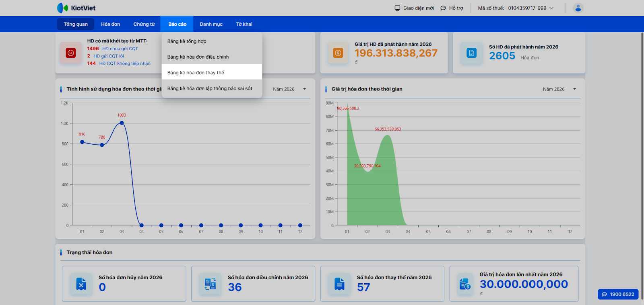
Task: Call hotline 1900 6522 button
Action: [x=618, y=294]
